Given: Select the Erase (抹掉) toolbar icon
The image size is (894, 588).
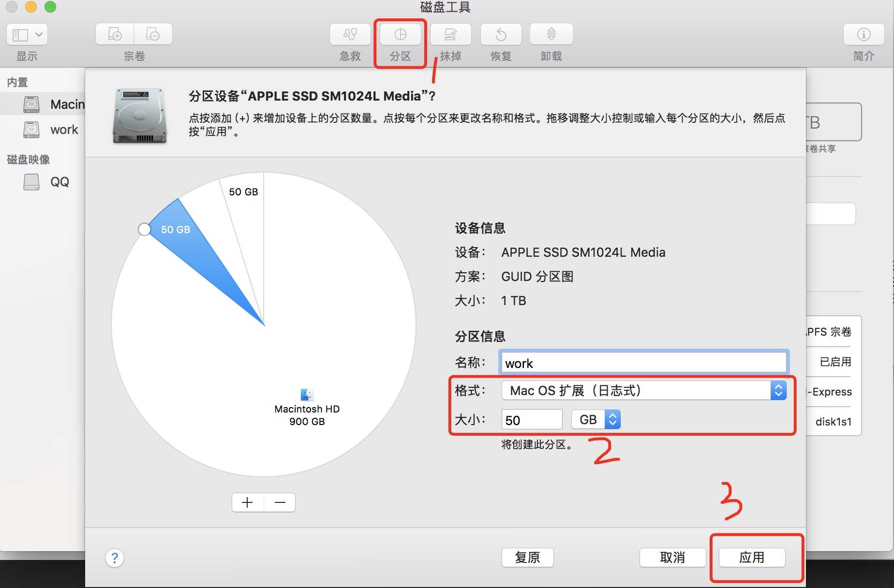Looking at the screenshot, I should (451, 34).
